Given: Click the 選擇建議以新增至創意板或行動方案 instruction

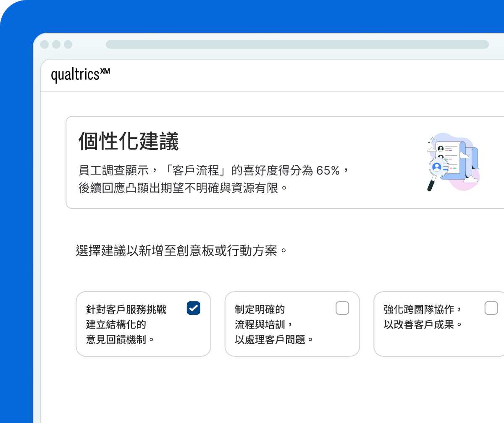Looking at the screenshot, I should (x=182, y=251).
